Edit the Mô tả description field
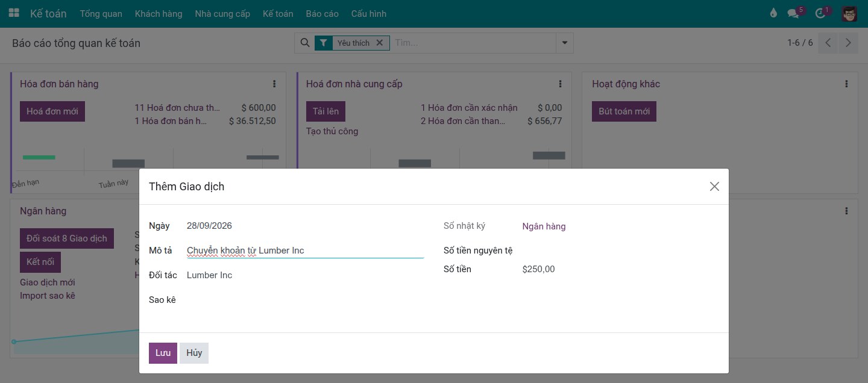The height and width of the screenshot is (383, 868). tap(305, 251)
